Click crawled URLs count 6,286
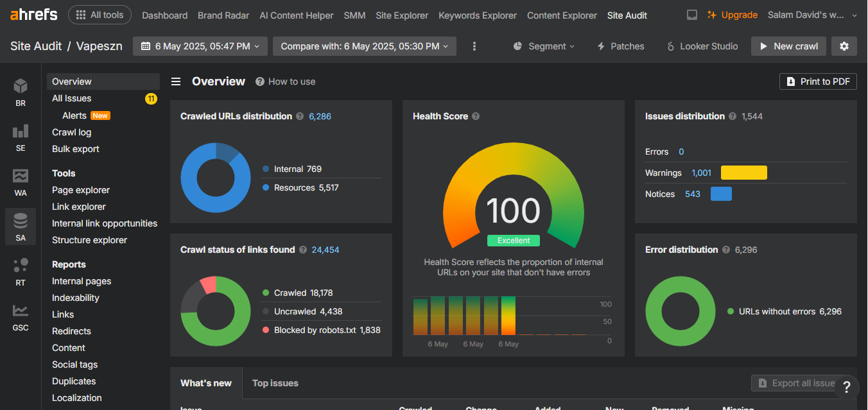This screenshot has height=410, width=868. click(x=320, y=116)
